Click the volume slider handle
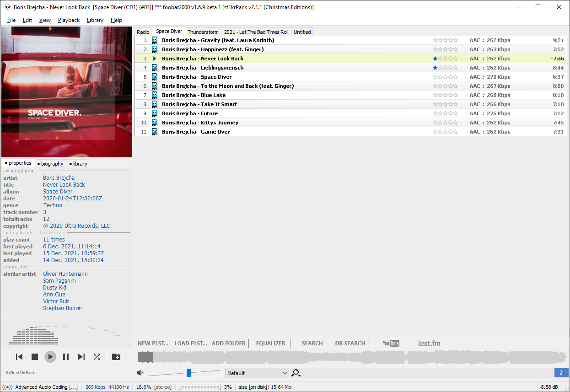570x392 pixels. [188, 373]
